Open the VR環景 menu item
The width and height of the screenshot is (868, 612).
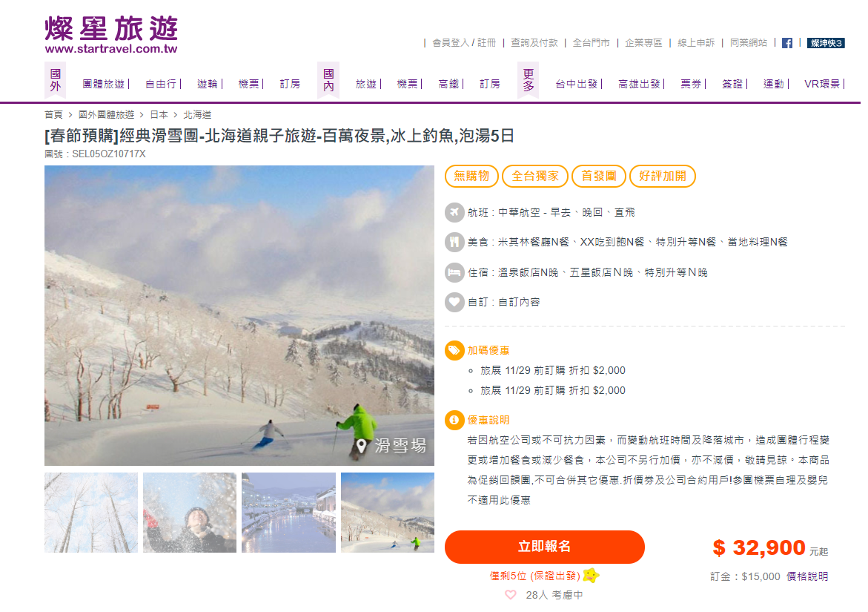point(822,84)
